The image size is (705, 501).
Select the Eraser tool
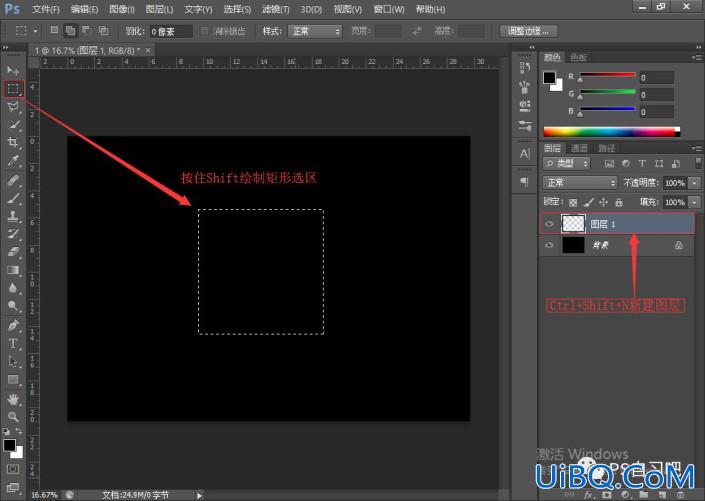[13, 252]
